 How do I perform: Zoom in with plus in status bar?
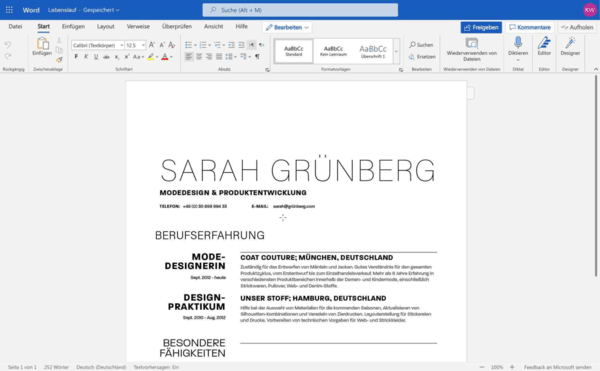pos(512,367)
